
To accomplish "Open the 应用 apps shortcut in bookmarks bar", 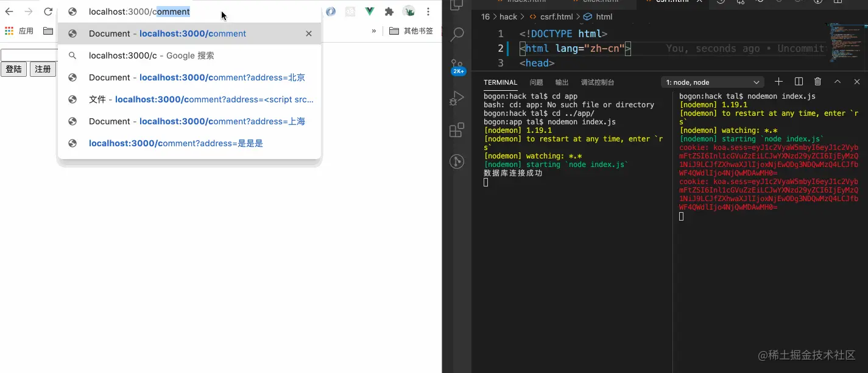I will click(x=19, y=31).
